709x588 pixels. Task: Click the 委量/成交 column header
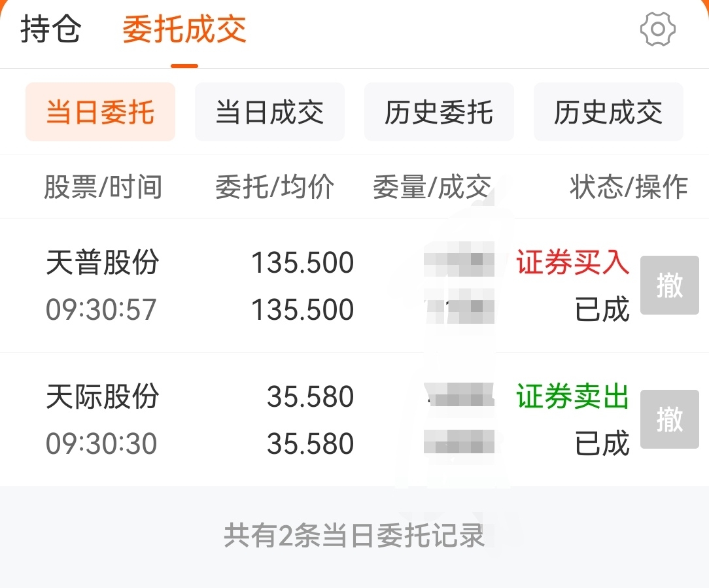432,187
